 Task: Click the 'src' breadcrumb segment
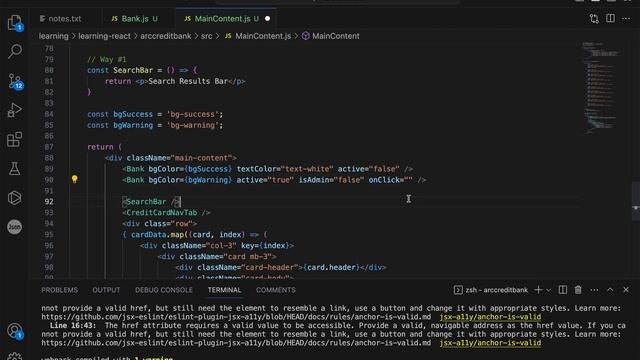[207, 36]
